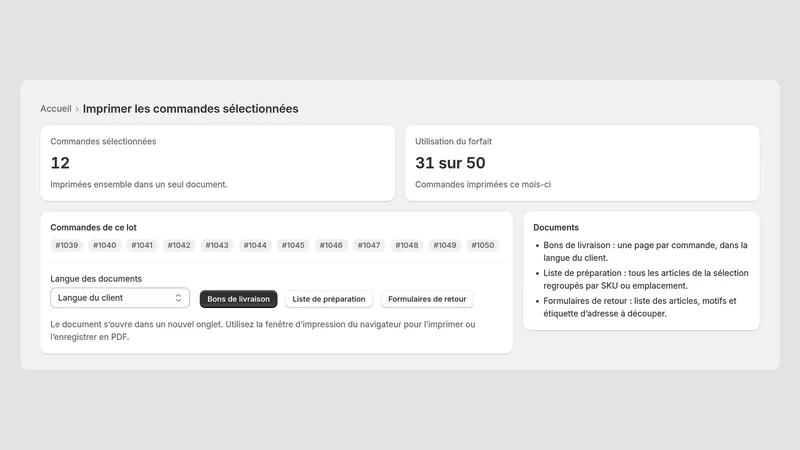
Task: Go back to Accueil breadcrumb link
Action: coord(56,109)
